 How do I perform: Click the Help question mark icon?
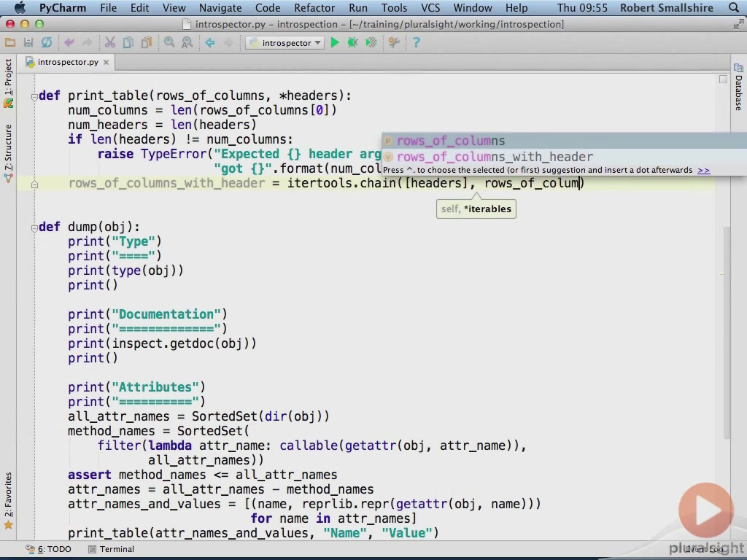point(417,43)
